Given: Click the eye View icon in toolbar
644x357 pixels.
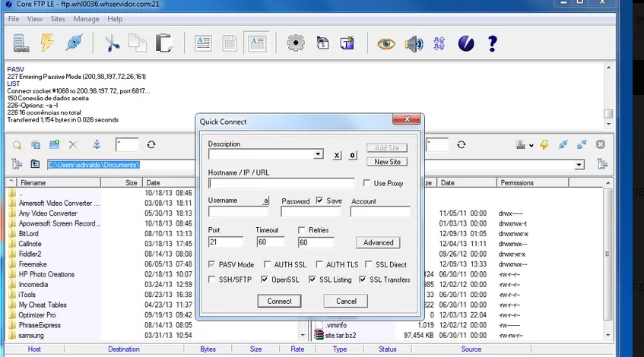Looking at the screenshot, I should tap(386, 43).
